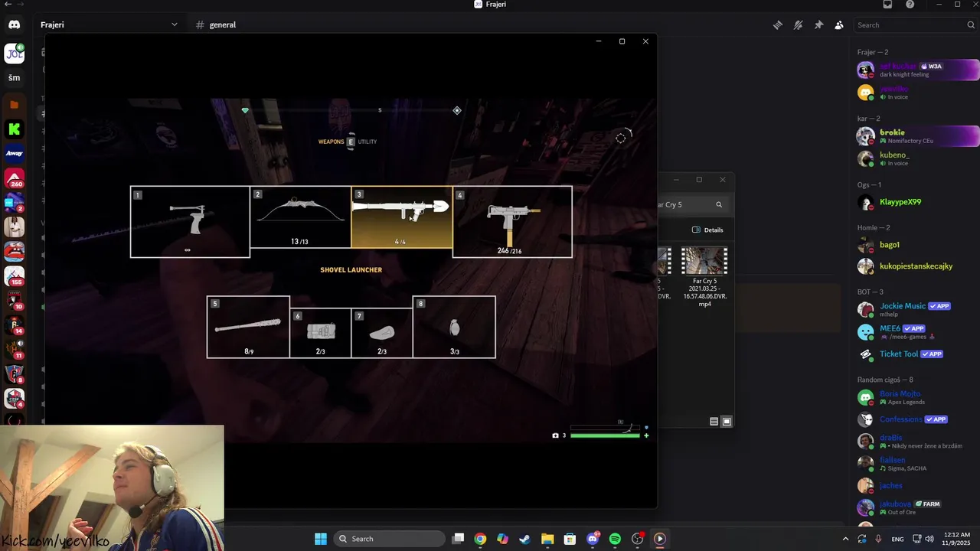Open Google Chrome from taskbar

coord(480,539)
